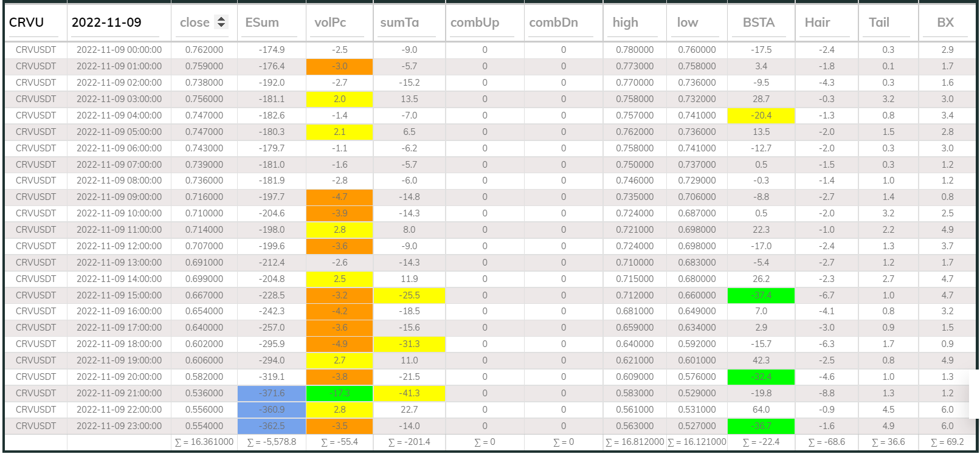Viewport: 980px width, 454px height.
Task: Click the Hair column header
Action: tap(817, 22)
